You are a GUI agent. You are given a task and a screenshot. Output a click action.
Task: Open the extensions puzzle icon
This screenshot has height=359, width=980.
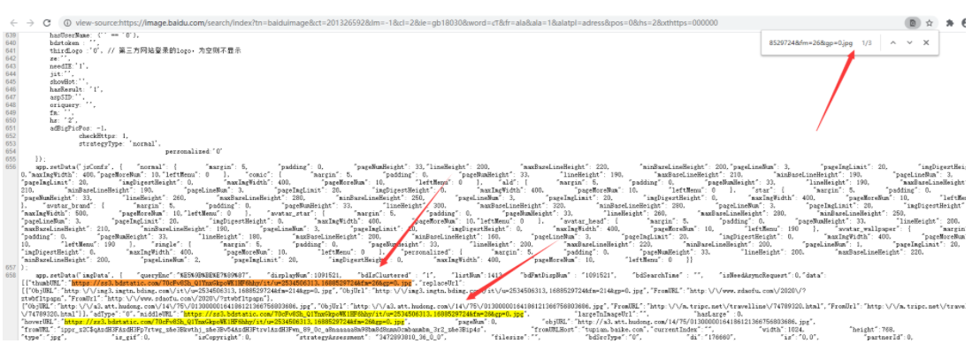(950, 22)
